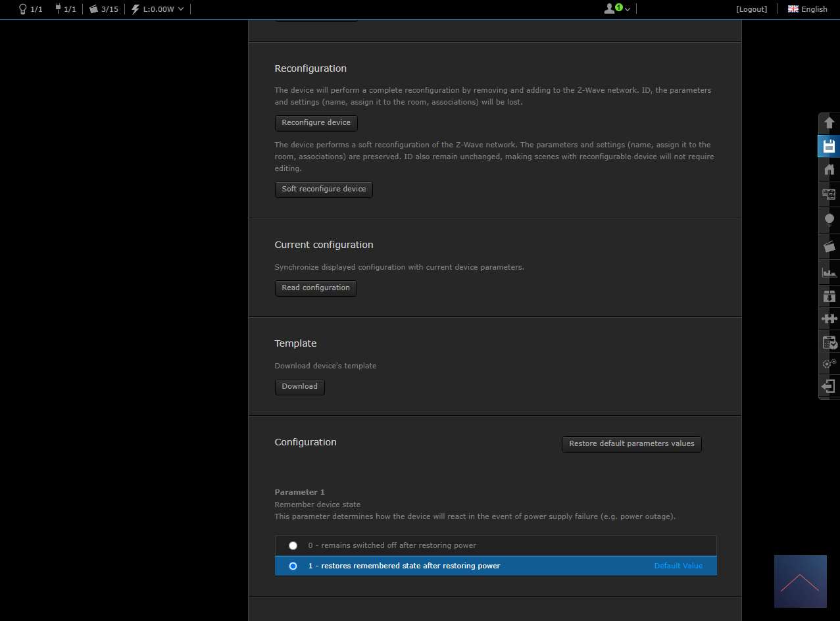Open the bar chart icon in the sidebar
Screen dimensions: 840x621
(x=829, y=272)
